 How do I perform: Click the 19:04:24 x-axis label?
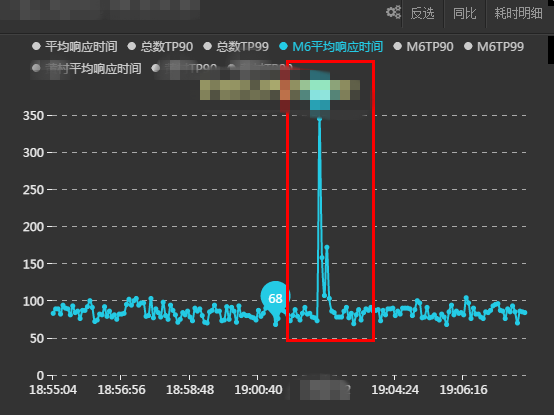395,390
